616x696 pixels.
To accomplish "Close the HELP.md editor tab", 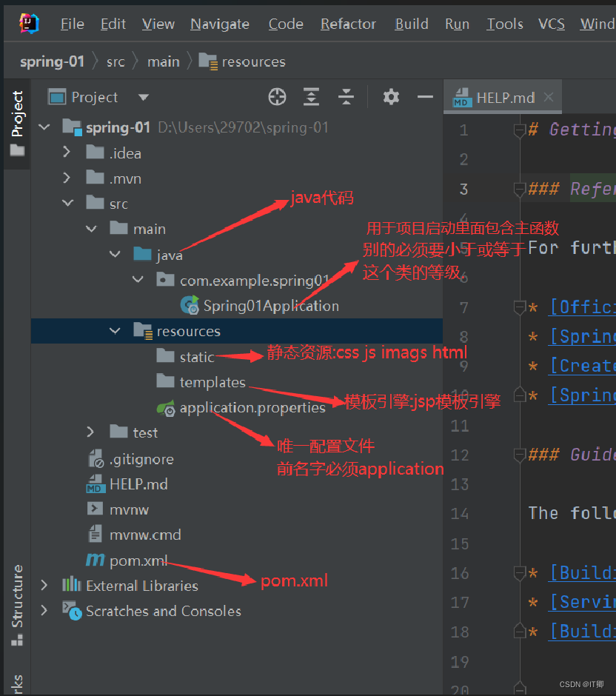I will click(x=549, y=97).
